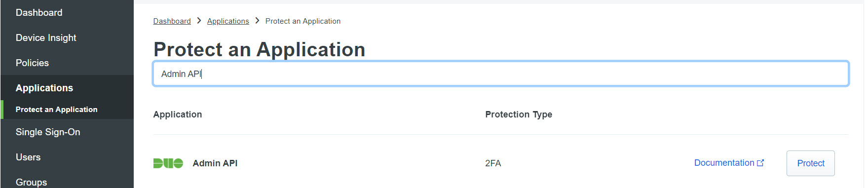Open the Dashboard sidebar item

[x=39, y=13]
